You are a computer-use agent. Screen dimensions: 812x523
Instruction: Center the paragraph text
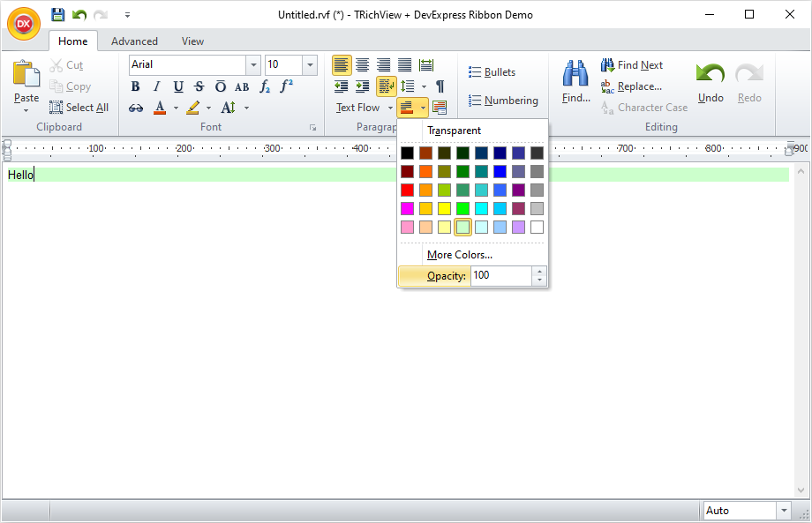(363, 65)
